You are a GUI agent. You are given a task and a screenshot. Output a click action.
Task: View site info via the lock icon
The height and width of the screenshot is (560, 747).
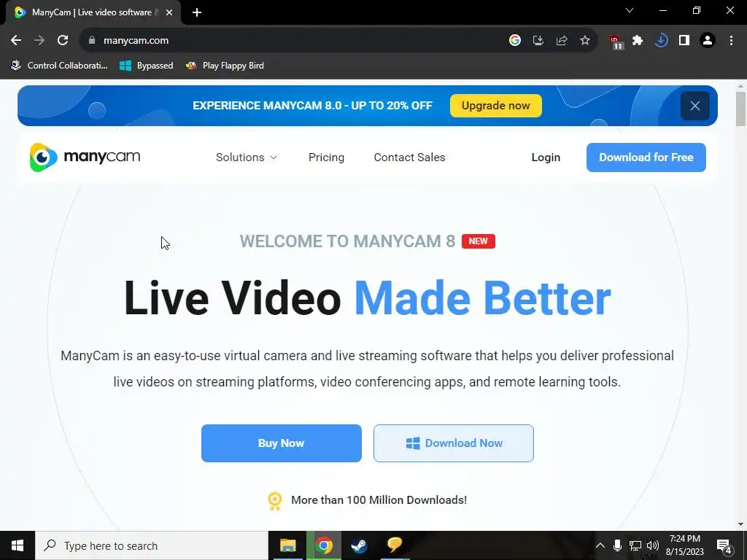pos(92,41)
